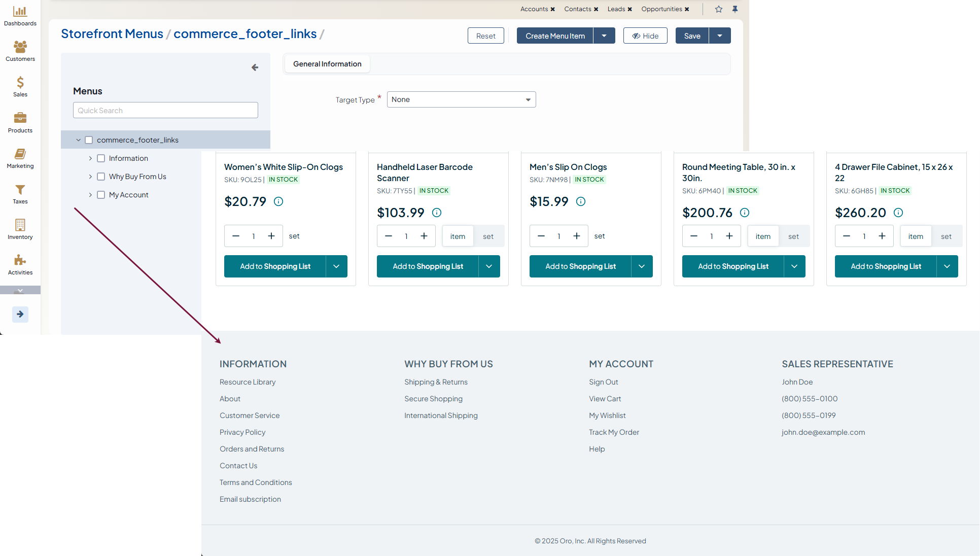Tick the Information menu checkbox
This screenshot has height=556, width=980.
pos(101,158)
